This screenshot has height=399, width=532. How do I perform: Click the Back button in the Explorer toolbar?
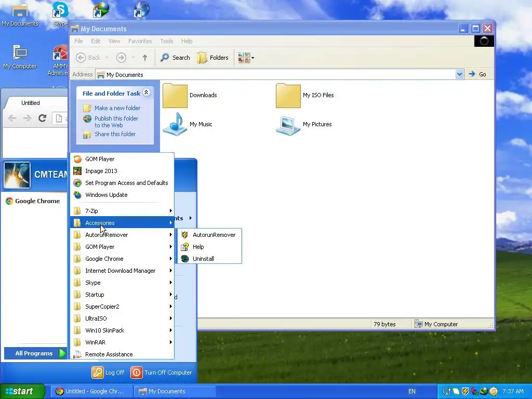pyautogui.click(x=88, y=58)
